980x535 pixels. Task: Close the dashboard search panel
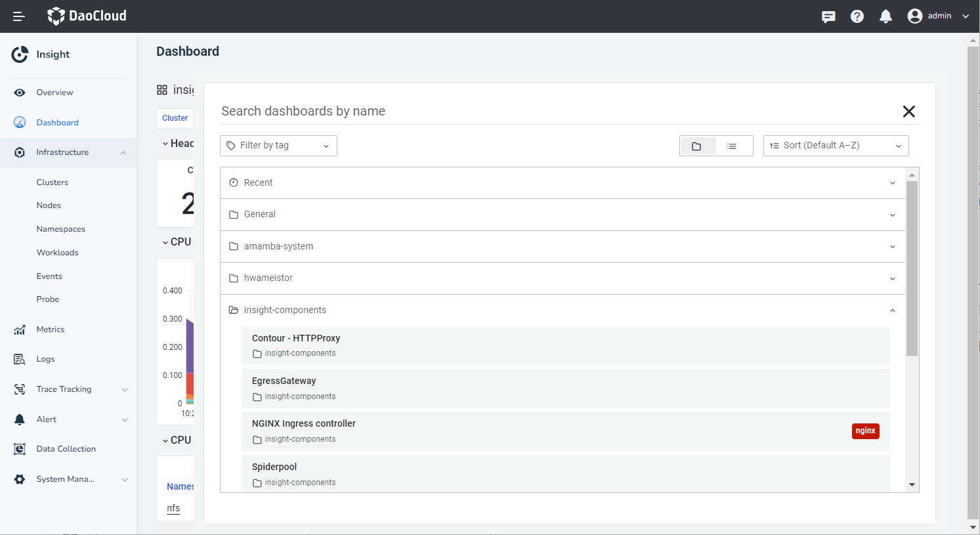tap(908, 112)
